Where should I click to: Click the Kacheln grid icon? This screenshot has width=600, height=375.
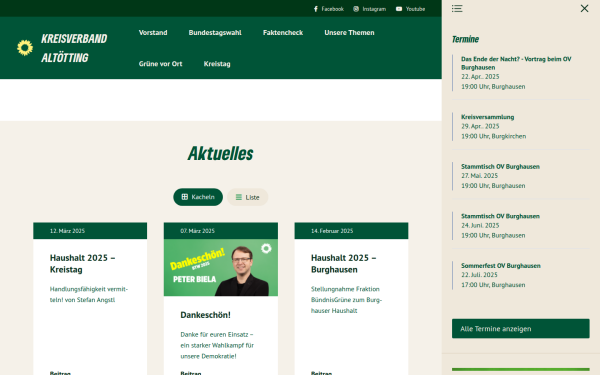click(x=185, y=197)
